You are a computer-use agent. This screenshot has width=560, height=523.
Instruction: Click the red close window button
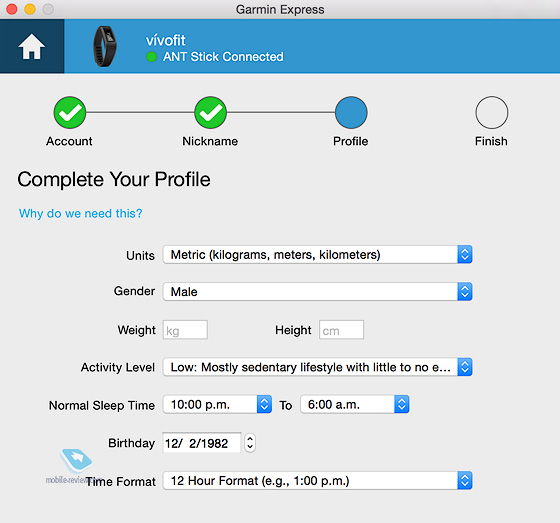[x=12, y=9]
